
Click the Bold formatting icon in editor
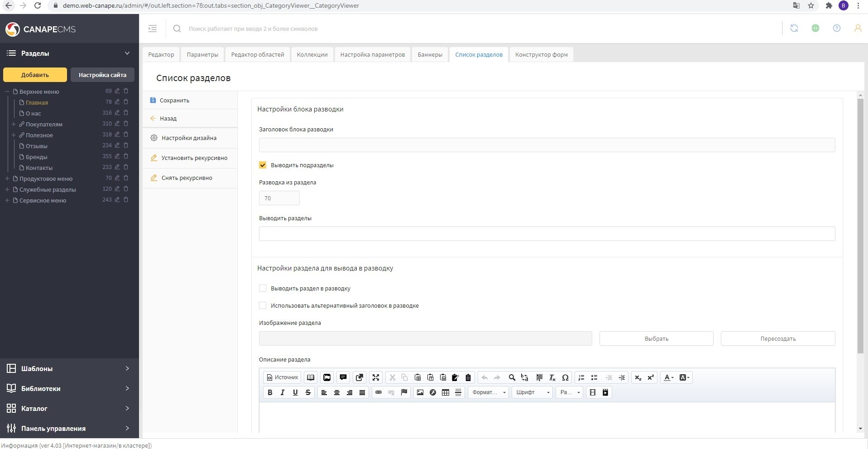(x=270, y=392)
